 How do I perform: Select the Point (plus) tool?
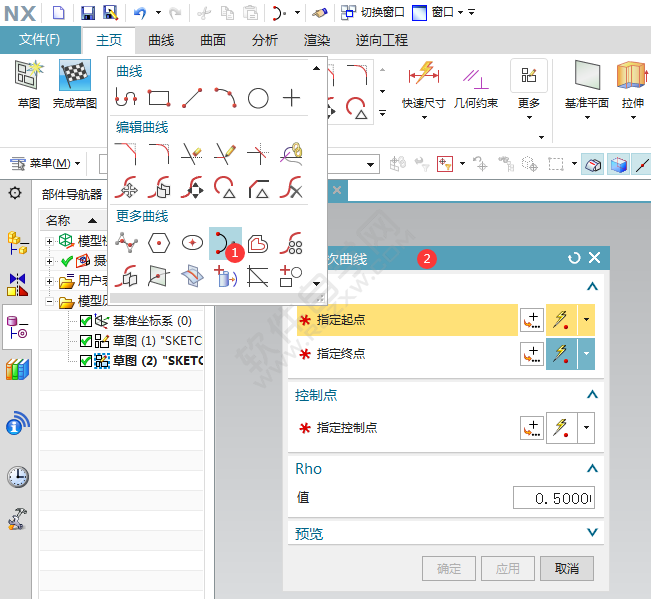click(291, 98)
